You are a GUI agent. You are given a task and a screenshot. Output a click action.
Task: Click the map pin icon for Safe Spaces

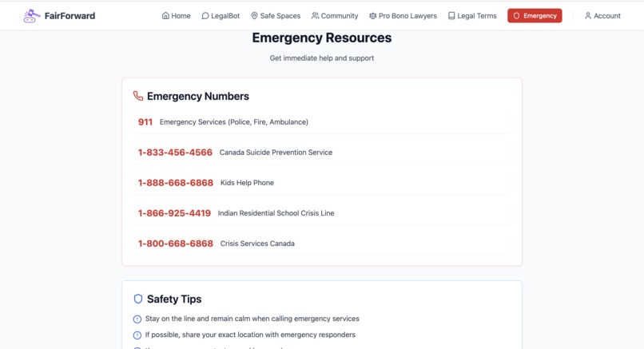coord(254,16)
